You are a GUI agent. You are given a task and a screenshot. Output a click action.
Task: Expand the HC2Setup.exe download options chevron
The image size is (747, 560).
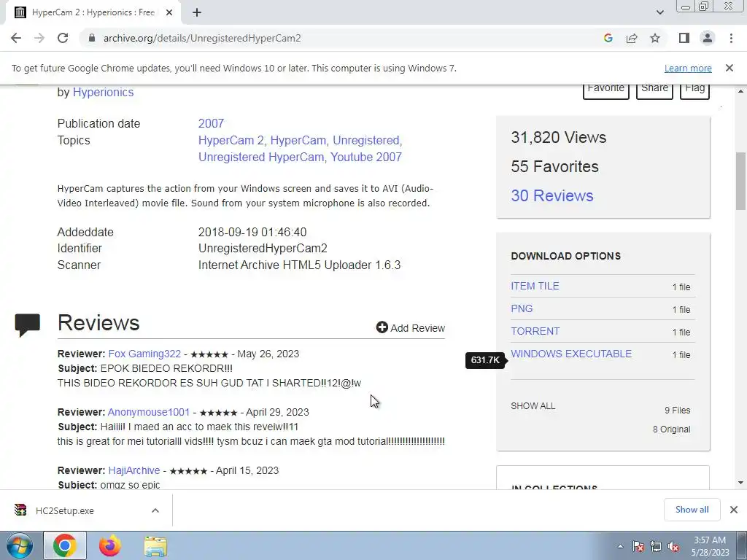(155, 510)
